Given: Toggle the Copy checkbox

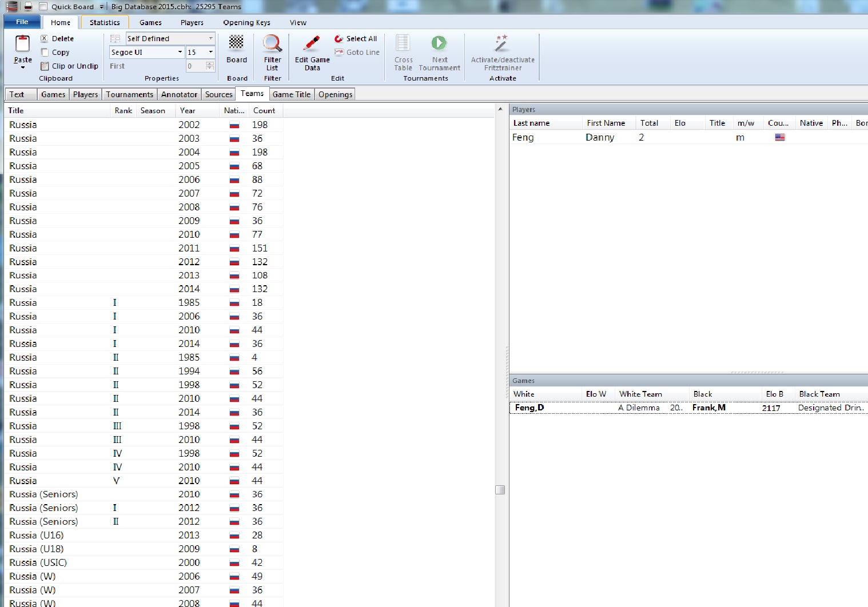Looking at the screenshot, I should 45,52.
